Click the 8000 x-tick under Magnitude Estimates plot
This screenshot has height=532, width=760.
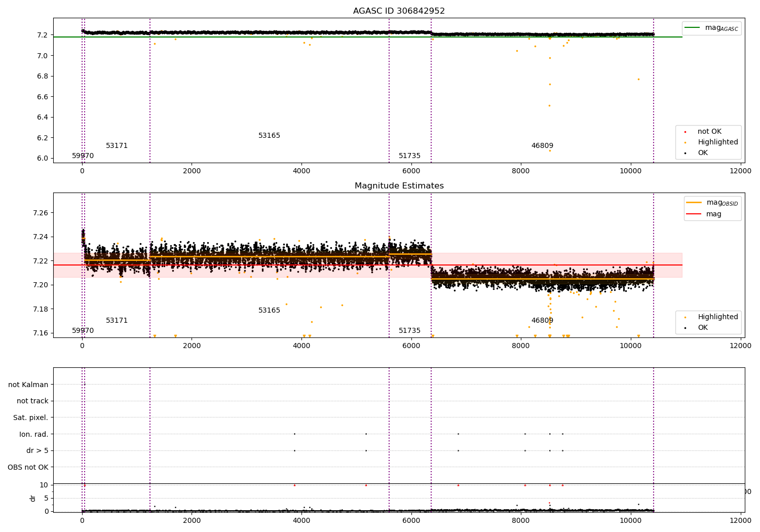[x=521, y=346]
